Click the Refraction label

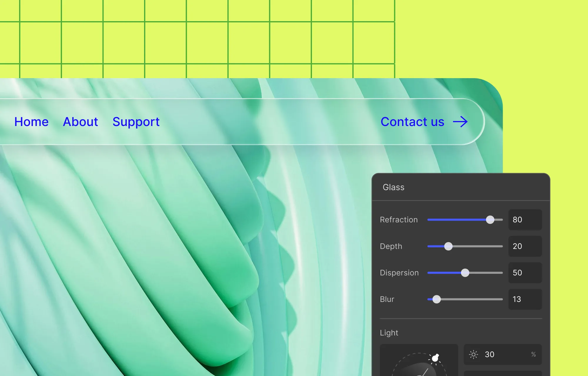click(399, 220)
